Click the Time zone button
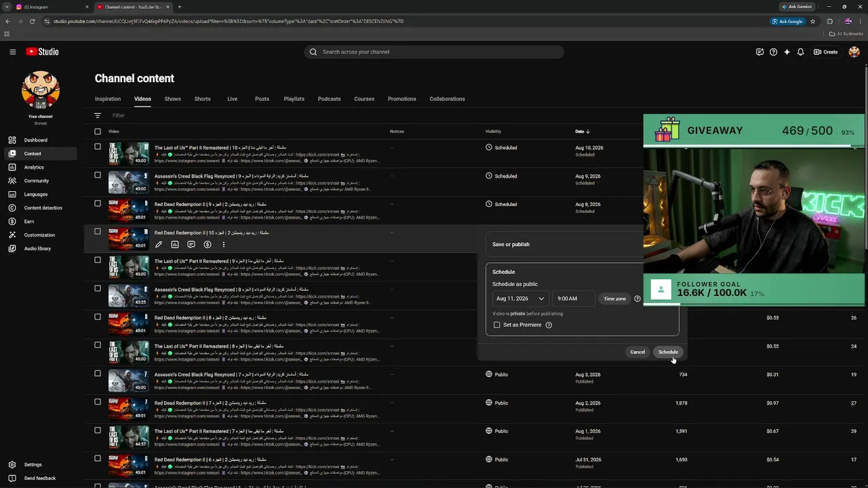The height and width of the screenshot is (488, 868). click(615, 299)
